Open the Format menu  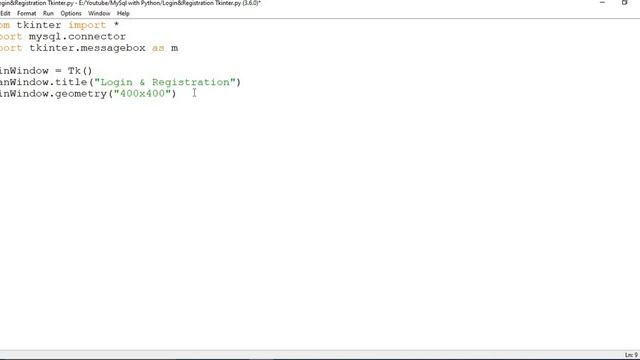(x=27, y=13)
